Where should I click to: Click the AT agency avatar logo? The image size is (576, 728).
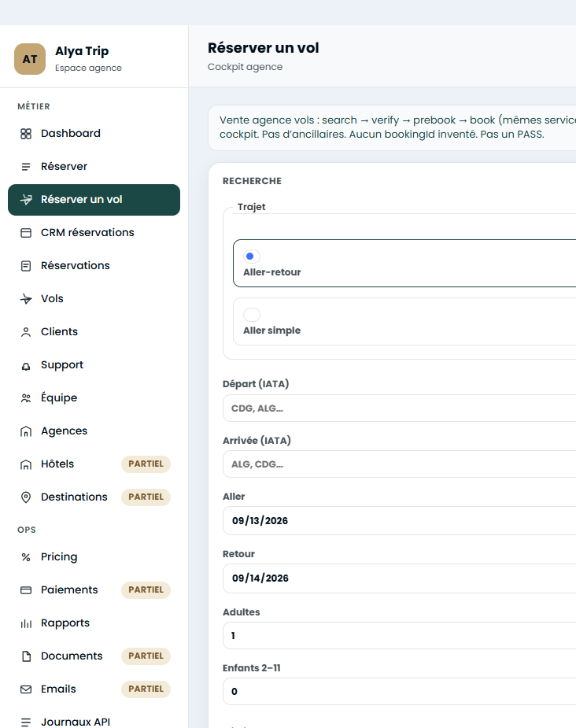click(30, 59)
